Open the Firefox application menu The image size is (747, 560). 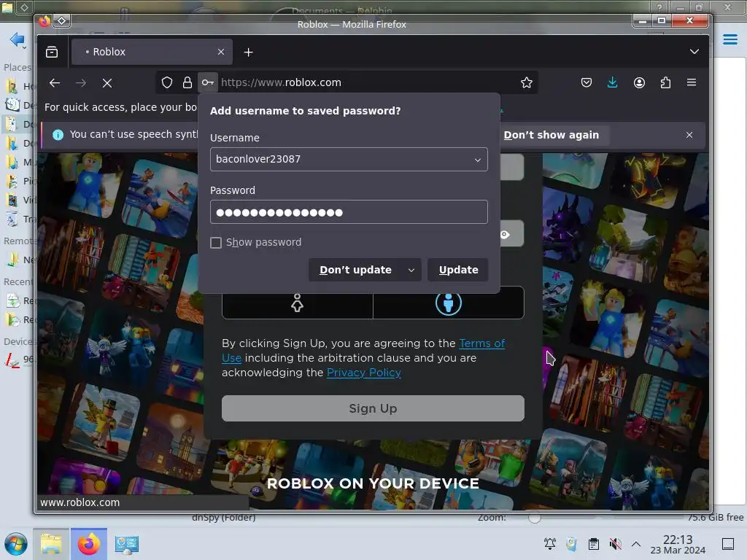point(692,82)
